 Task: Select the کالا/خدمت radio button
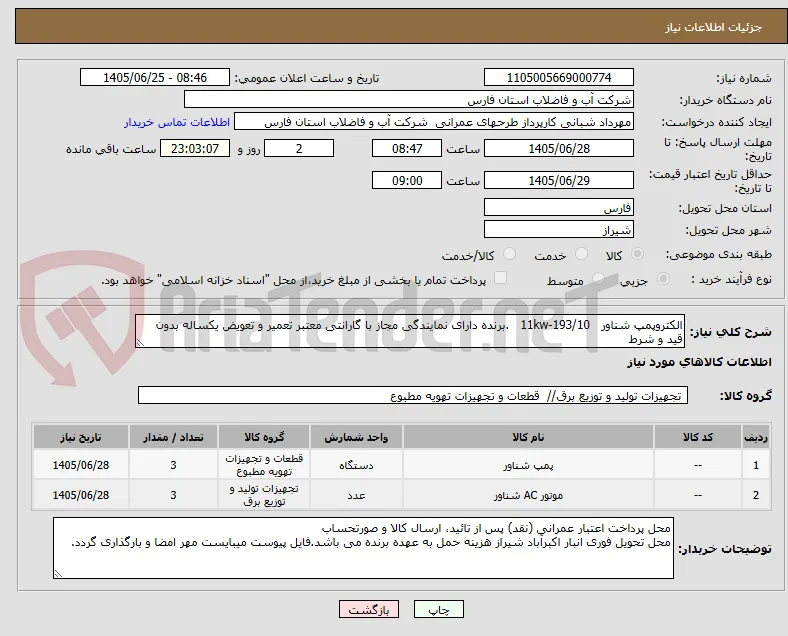coord(510,254)
